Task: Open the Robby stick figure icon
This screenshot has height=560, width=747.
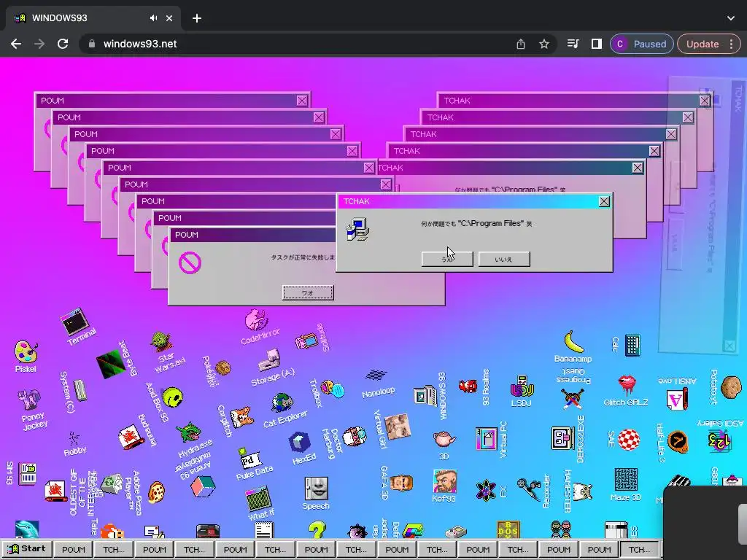Action: (x=74, y=438)
